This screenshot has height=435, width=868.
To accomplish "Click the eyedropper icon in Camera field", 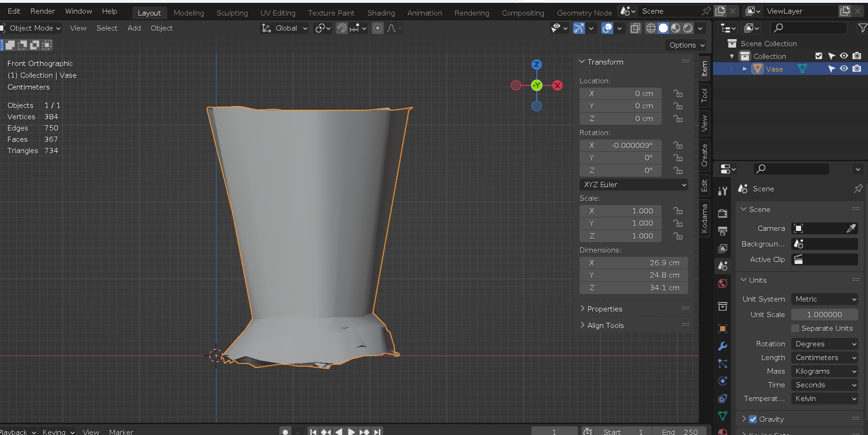I will [851, 229].
